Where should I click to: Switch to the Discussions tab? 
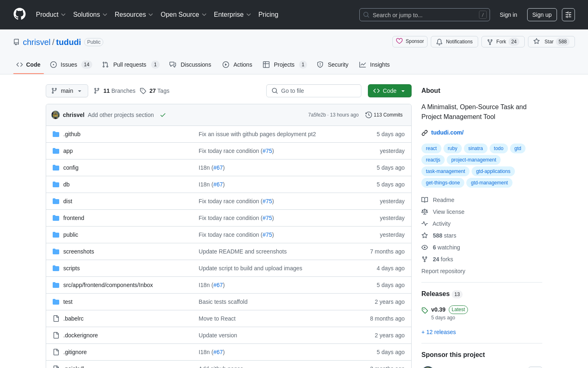[x=190, y=65]
